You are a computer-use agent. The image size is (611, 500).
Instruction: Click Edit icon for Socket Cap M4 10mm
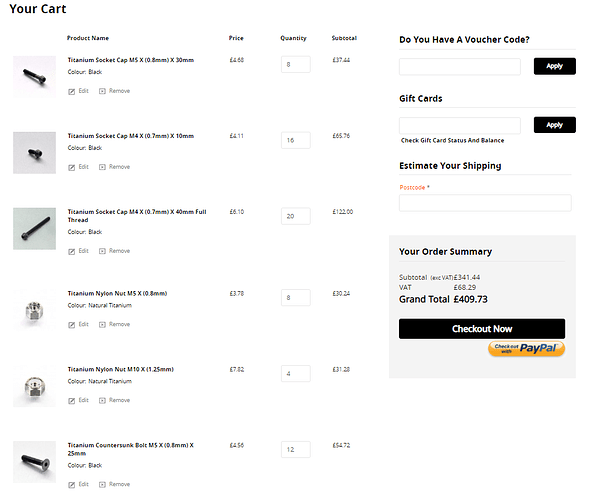tap(72, 167)
